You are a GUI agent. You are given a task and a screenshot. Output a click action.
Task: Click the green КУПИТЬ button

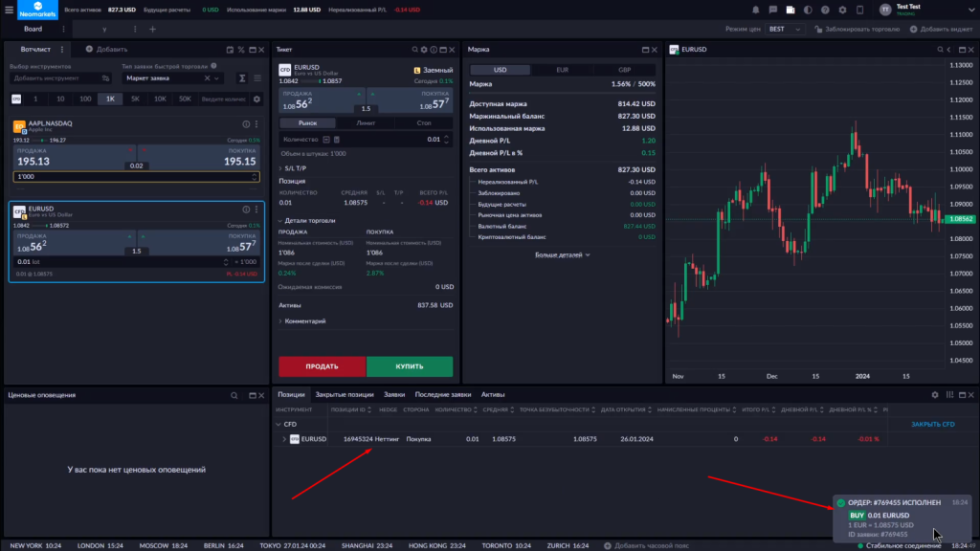point(410,366)
